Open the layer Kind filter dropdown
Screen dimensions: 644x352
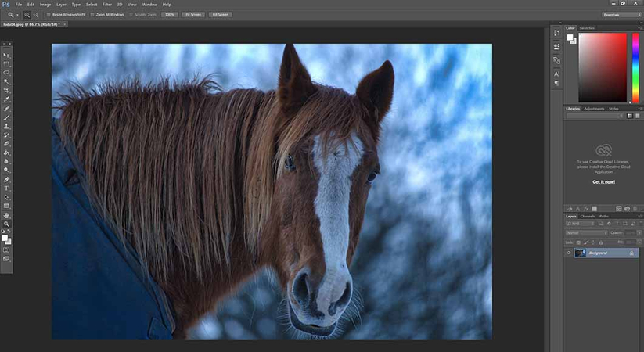coord(580,224)
